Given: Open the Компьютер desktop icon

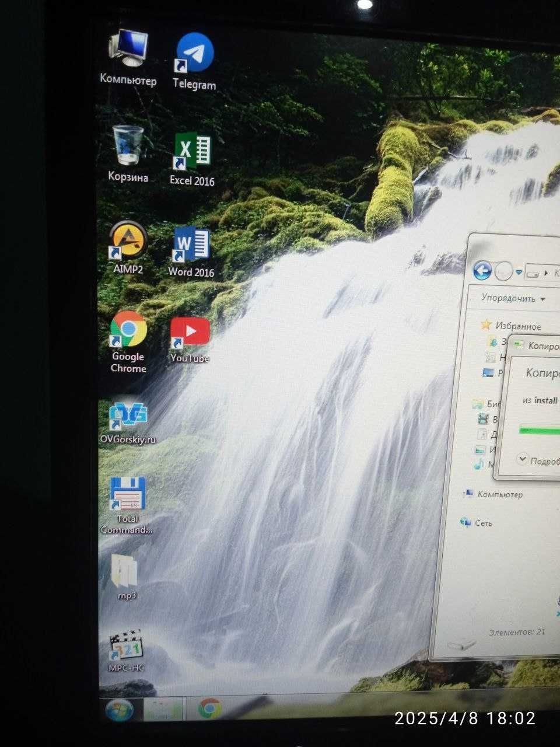Looking at the screenshot, I should click(128, 57).
